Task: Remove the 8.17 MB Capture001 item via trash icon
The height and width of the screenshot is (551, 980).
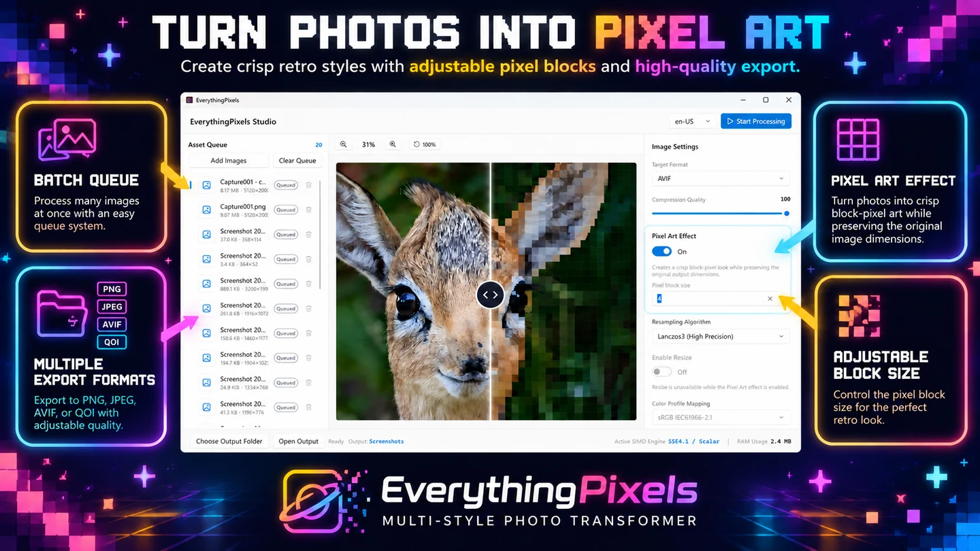Action: [x=308, y=185]
